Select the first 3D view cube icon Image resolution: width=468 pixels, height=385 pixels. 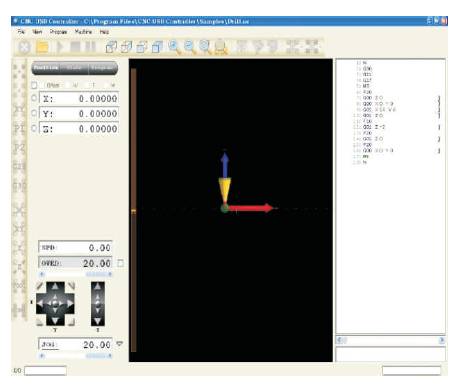pos(111,47)
